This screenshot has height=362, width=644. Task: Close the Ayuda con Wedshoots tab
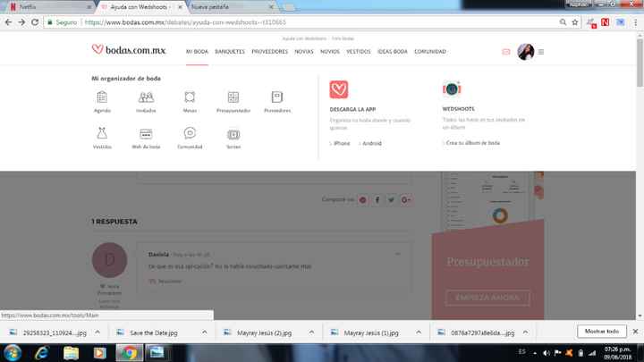click(x=180, y=7)
